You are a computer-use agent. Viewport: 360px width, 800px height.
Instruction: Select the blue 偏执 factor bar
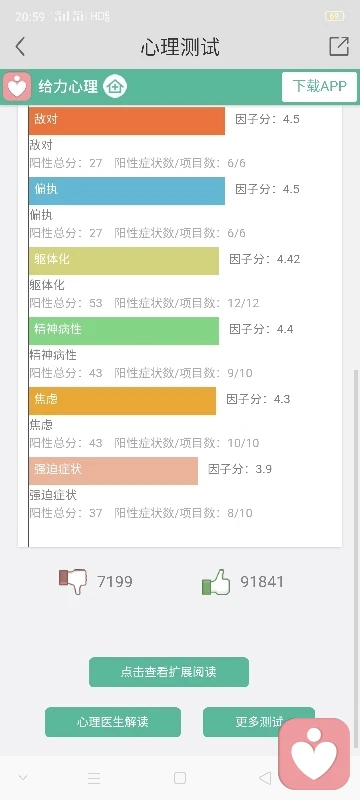coord(127,190)
